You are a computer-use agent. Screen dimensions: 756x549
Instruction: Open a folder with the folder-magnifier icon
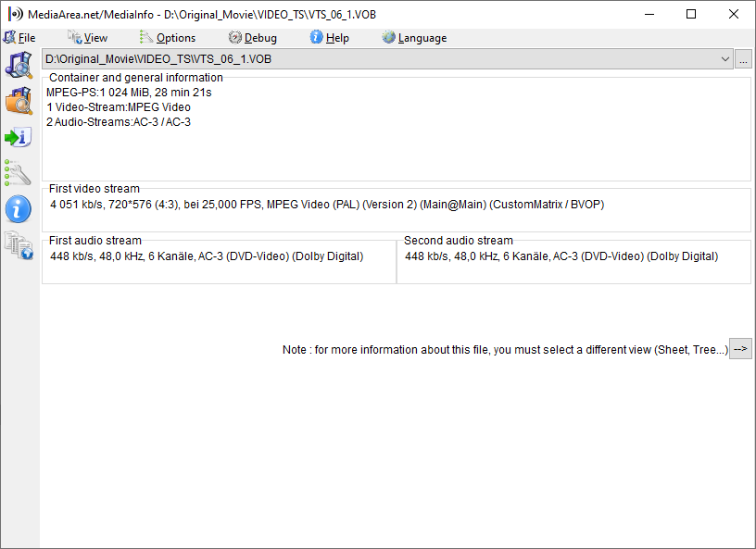tap(19, 101)
